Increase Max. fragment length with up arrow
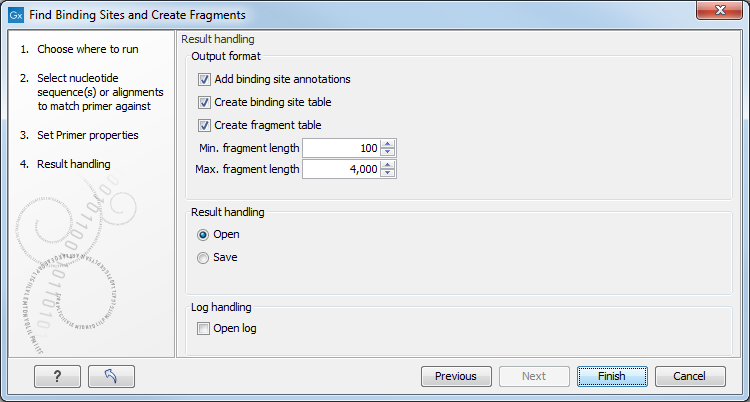 point(388,165)
